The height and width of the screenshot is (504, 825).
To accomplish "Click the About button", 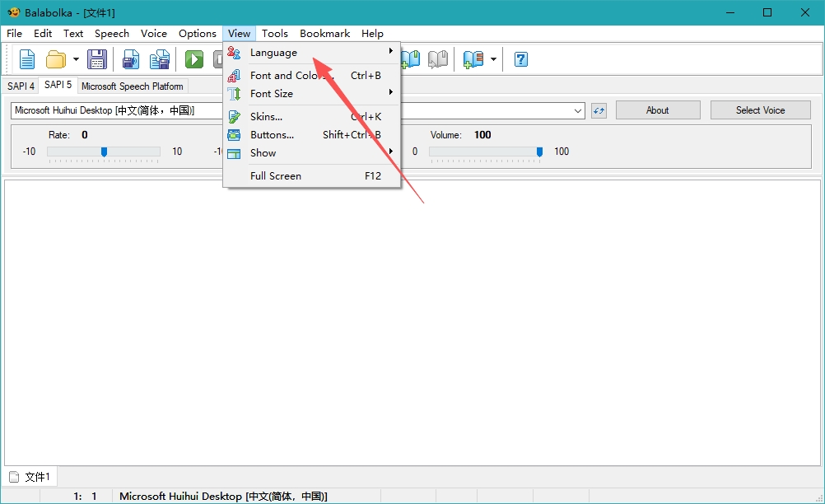I will coord(658,110).
